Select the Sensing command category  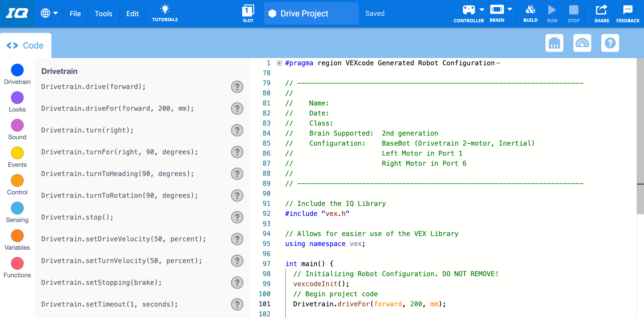coord(17,208)
